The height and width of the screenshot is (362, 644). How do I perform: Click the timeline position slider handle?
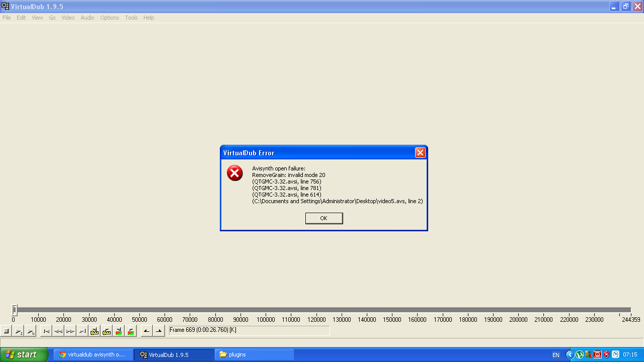[x=15, y=310]
